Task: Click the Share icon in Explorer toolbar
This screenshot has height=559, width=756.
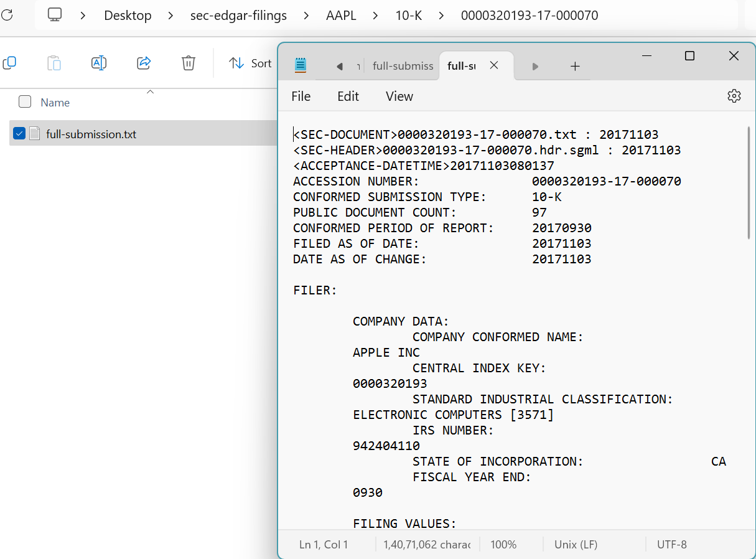Action: click(x=144, y=63)
